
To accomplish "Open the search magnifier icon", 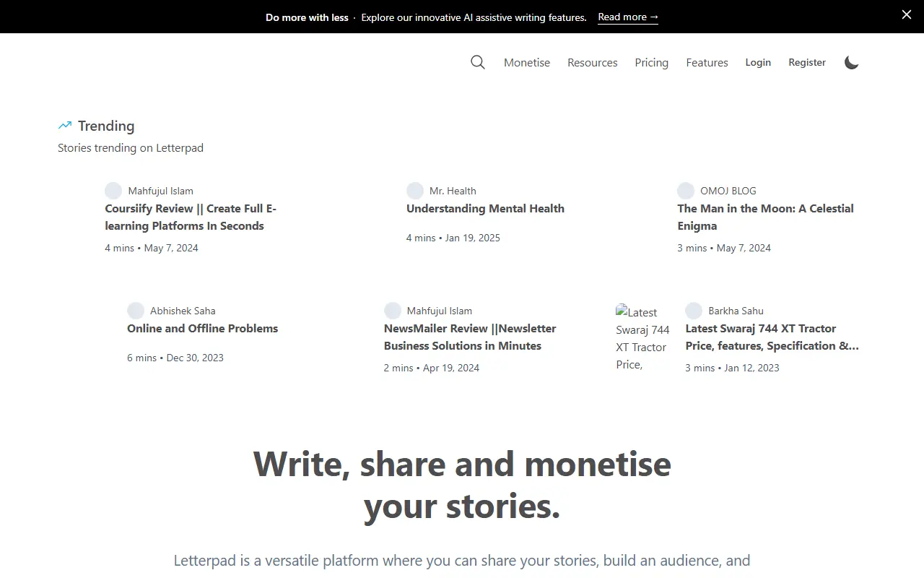I will click(x=478, y=62).
